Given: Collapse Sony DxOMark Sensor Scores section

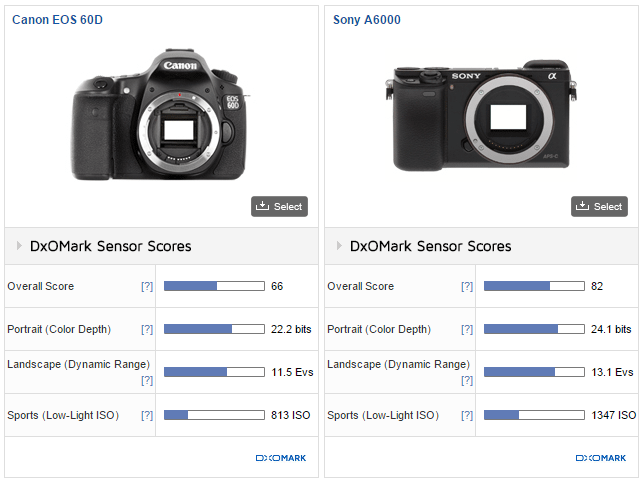Looking at the screenshot, I should (x=339, y=246).
